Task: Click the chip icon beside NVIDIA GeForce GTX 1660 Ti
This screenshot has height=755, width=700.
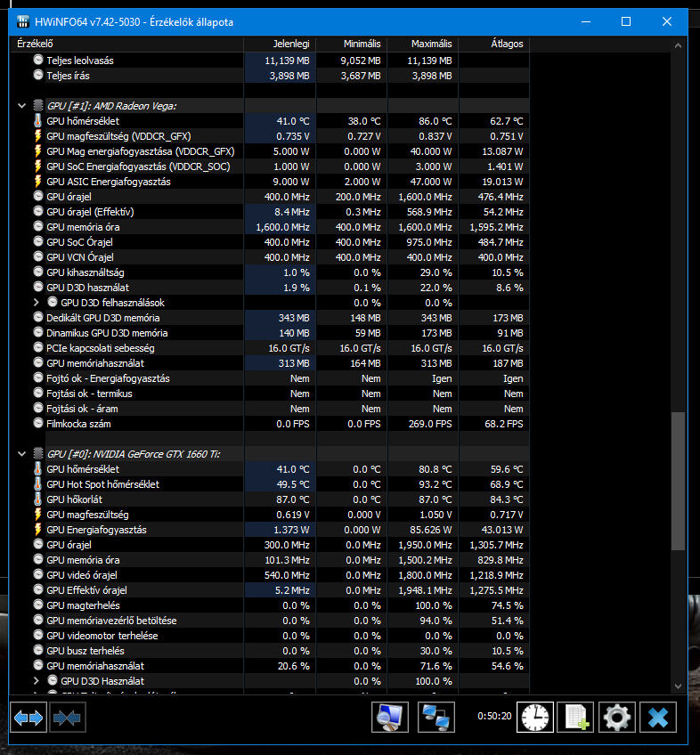Action: pyautogui.click(x=38, y=453)
